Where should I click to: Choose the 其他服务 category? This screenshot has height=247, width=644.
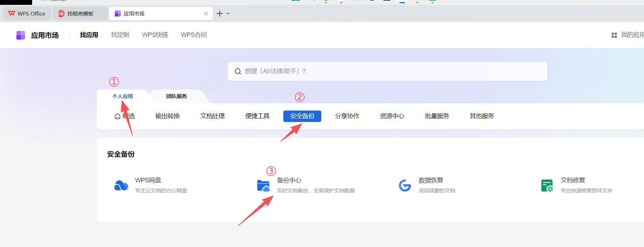tap(482, 116)
